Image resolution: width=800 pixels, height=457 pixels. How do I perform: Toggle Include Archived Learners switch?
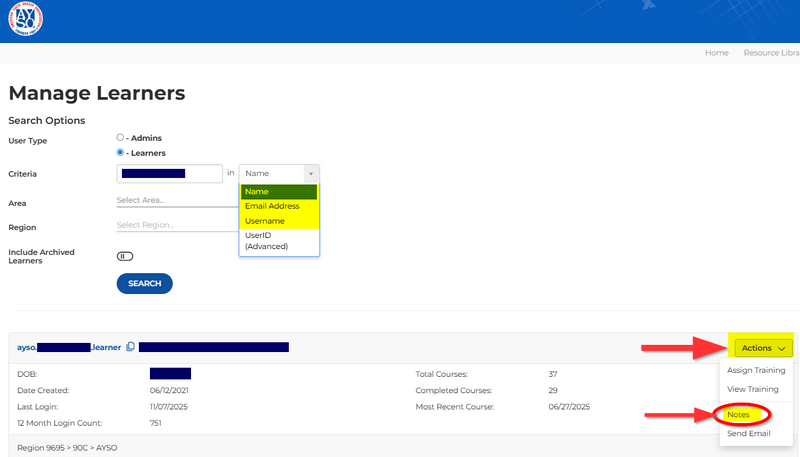125,256
